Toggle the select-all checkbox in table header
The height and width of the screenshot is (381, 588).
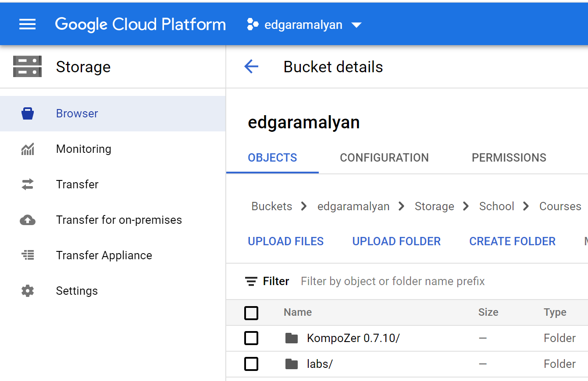point(251,313)
